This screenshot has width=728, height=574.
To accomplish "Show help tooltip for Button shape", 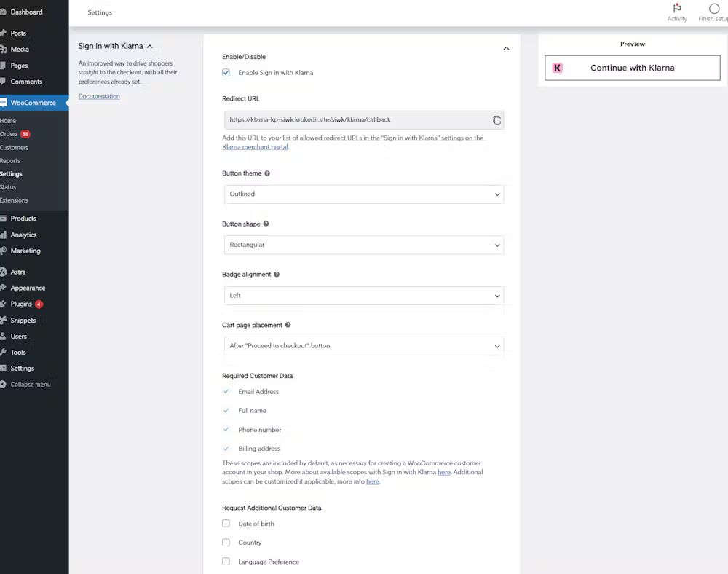I will 266,224.
